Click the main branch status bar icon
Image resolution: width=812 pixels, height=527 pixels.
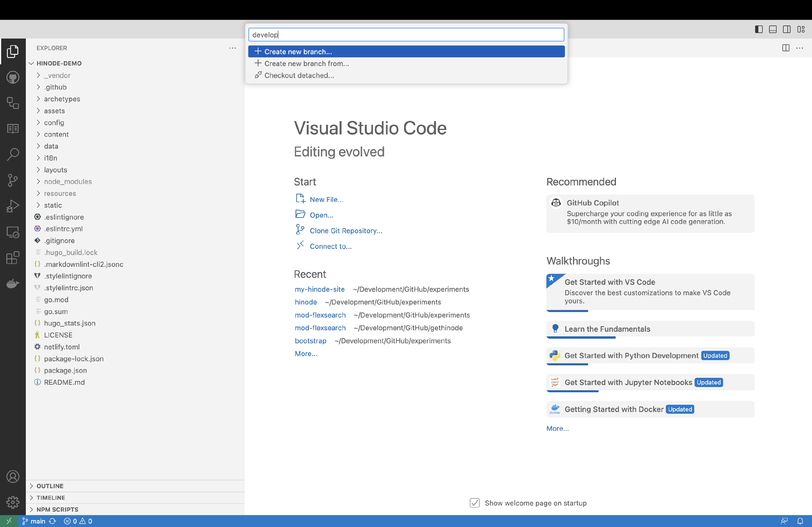[35, 521]
